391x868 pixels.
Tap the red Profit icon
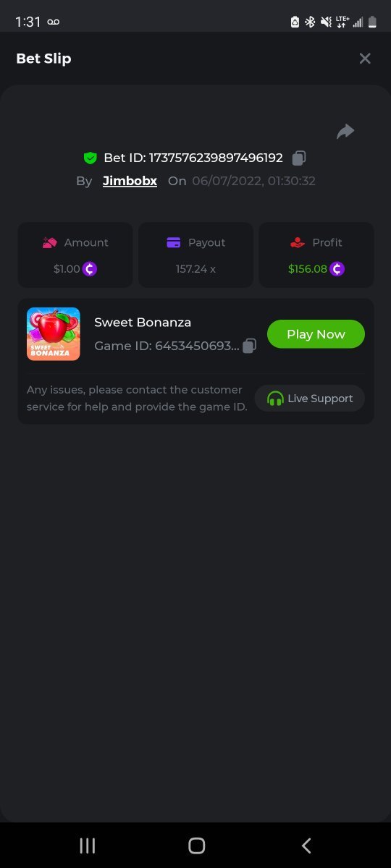[x=298, y=243]
